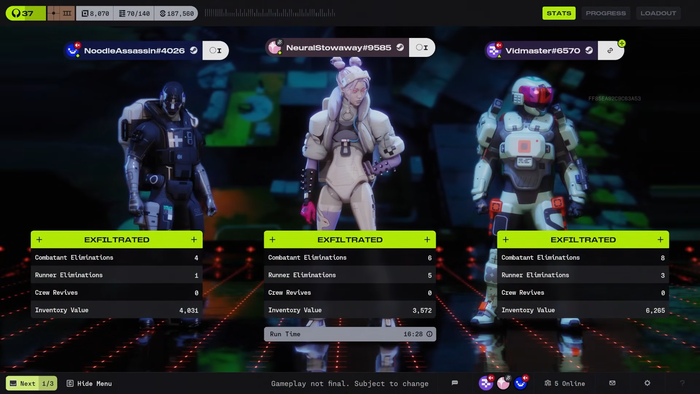Click the help question mark icon

click(682, 383)
